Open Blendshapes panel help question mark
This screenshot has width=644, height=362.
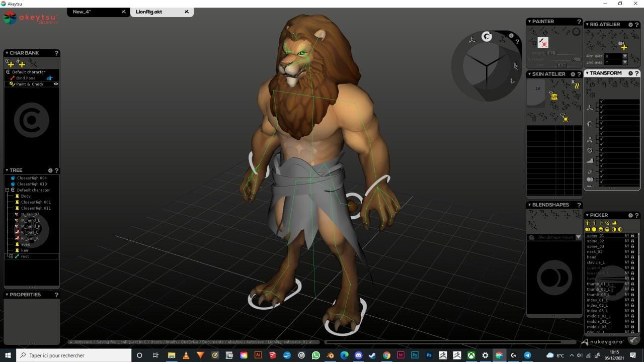(579, 205)
